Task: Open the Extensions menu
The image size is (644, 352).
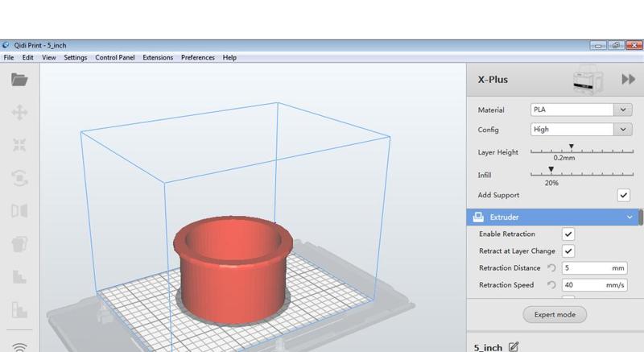Action: 158,58
